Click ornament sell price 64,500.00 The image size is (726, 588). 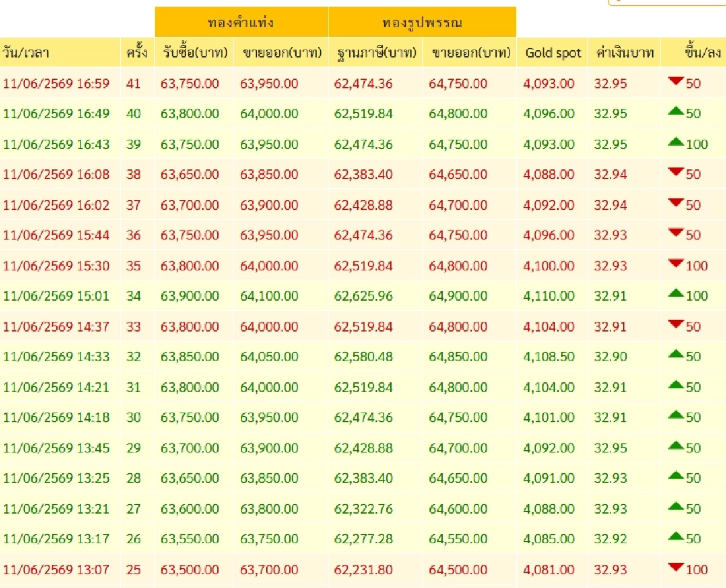[458, 570]
